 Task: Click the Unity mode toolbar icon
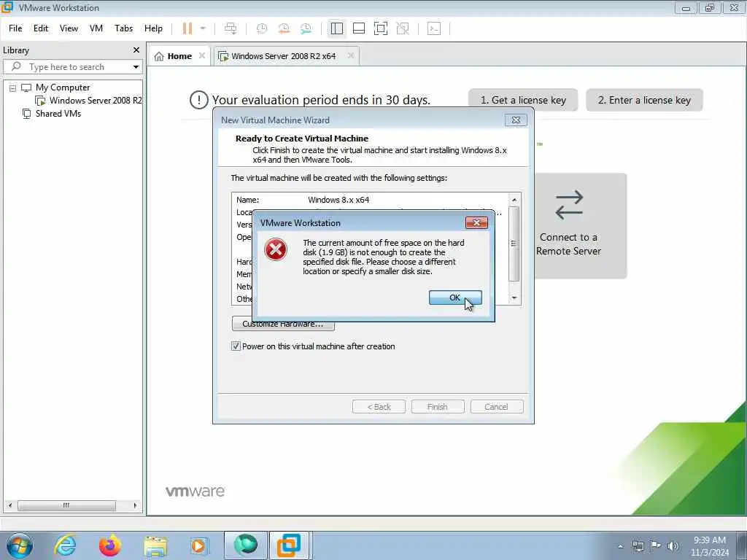[x=403, y=28]
